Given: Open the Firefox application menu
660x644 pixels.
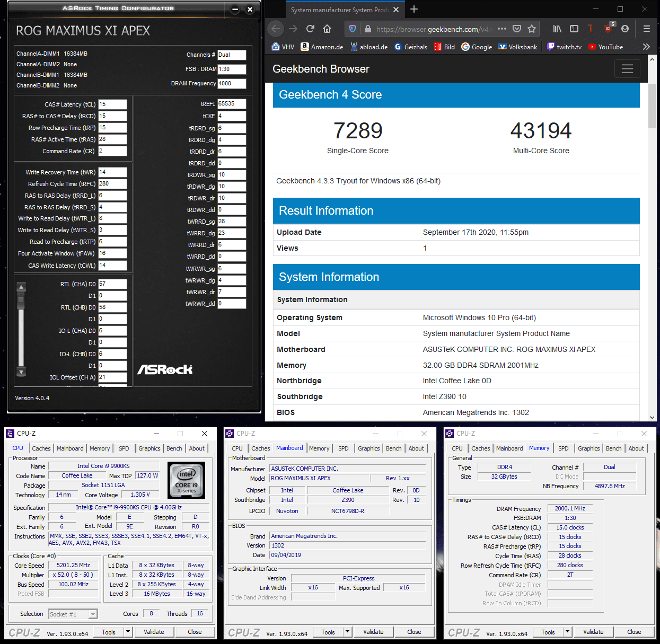Looking at the screenshot, I should [x=647, y=29].
